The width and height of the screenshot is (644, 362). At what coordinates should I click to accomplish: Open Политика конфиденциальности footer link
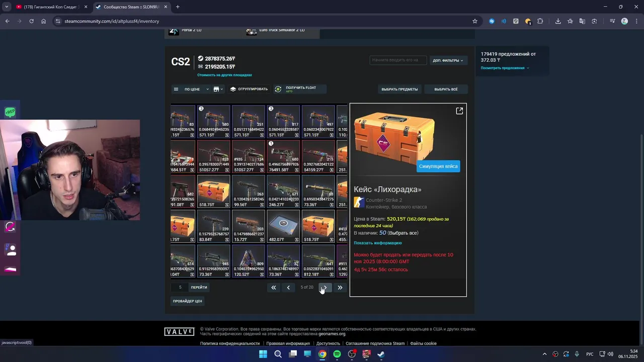coord(230,343)
